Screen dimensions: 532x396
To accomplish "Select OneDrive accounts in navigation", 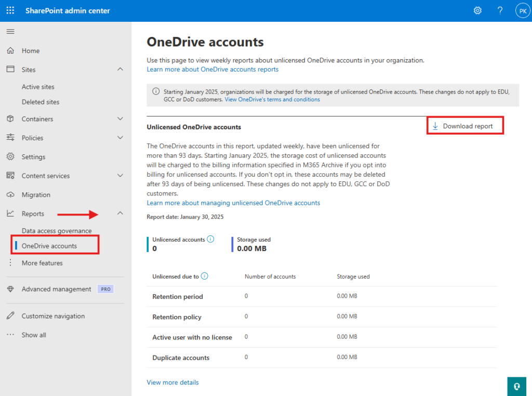I will (49, 246).
